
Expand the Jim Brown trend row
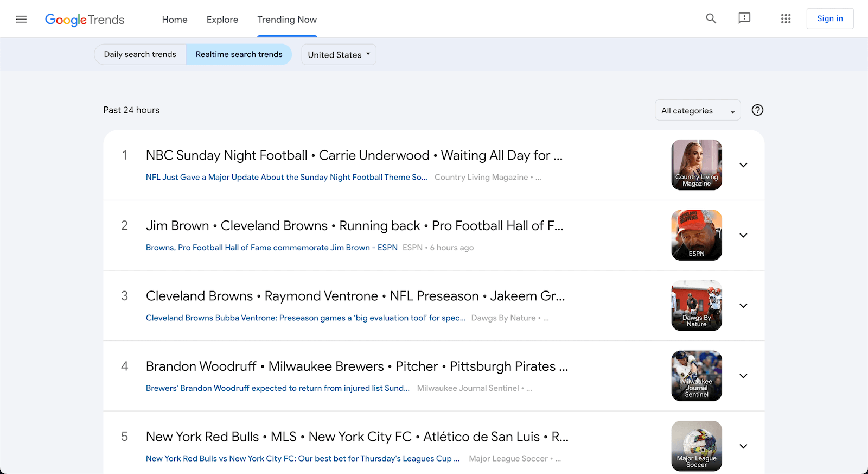pyautogui.click(x=743, y=235)
